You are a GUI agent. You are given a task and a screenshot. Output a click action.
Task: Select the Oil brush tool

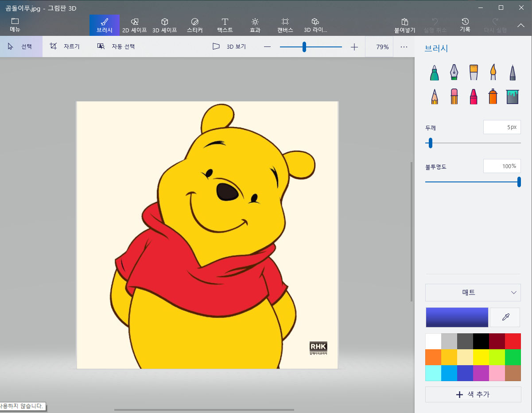pyautogui.click(x=474, y=73)
